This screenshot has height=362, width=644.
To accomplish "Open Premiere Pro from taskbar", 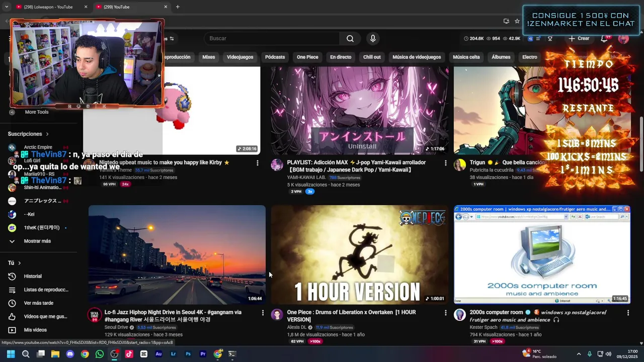I will point(203,354).
